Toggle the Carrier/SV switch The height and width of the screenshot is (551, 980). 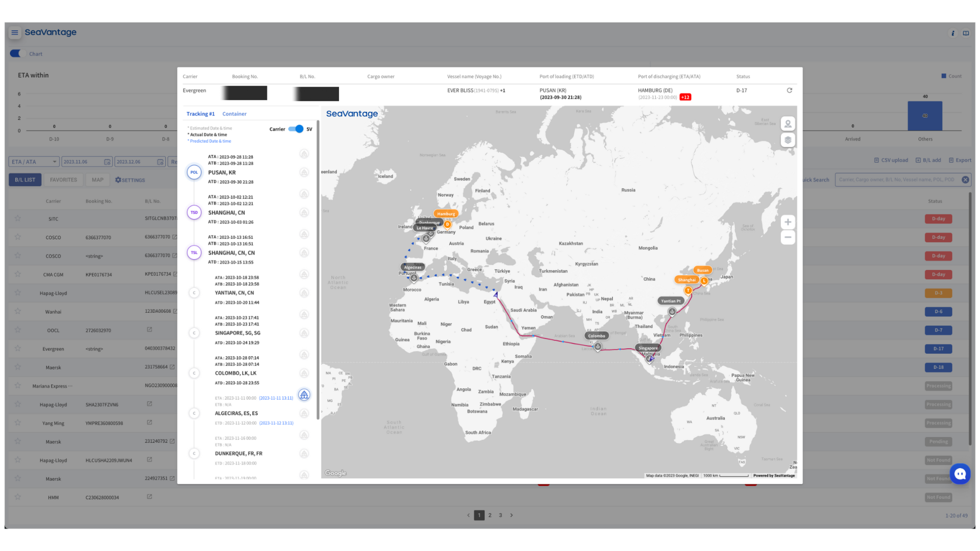point(296,129)
